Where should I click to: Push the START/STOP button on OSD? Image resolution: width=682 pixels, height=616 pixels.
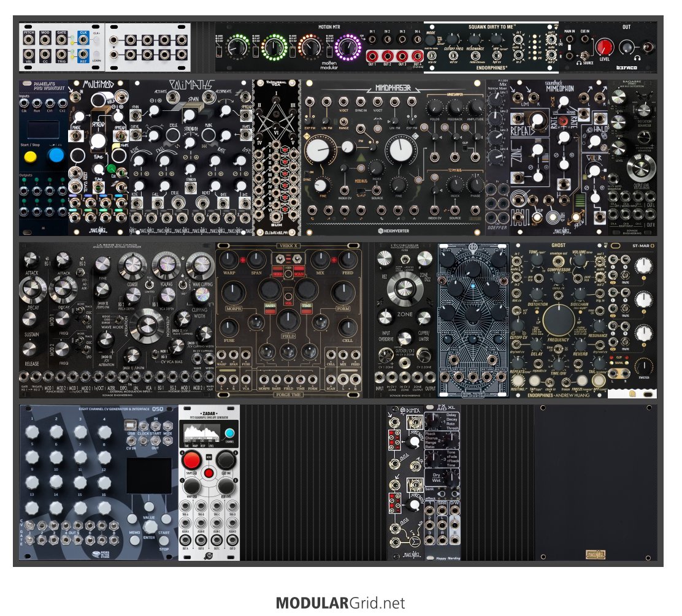[x=164, y=541]
